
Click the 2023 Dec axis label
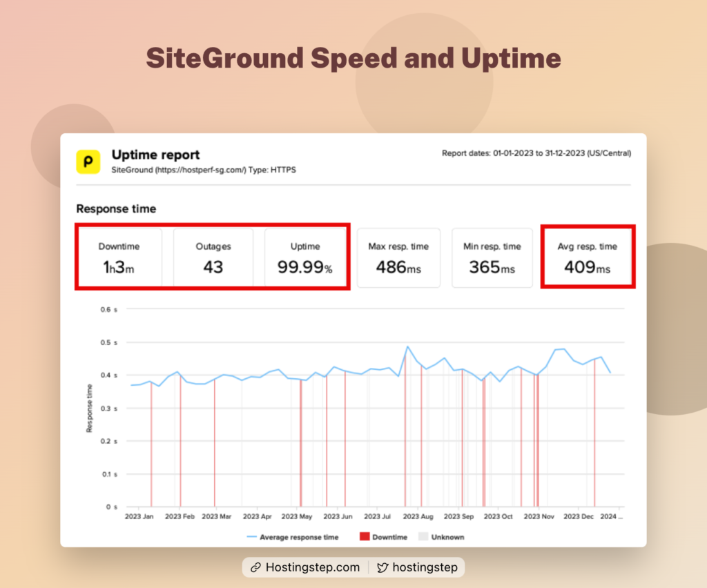click(x=579, y=516)
